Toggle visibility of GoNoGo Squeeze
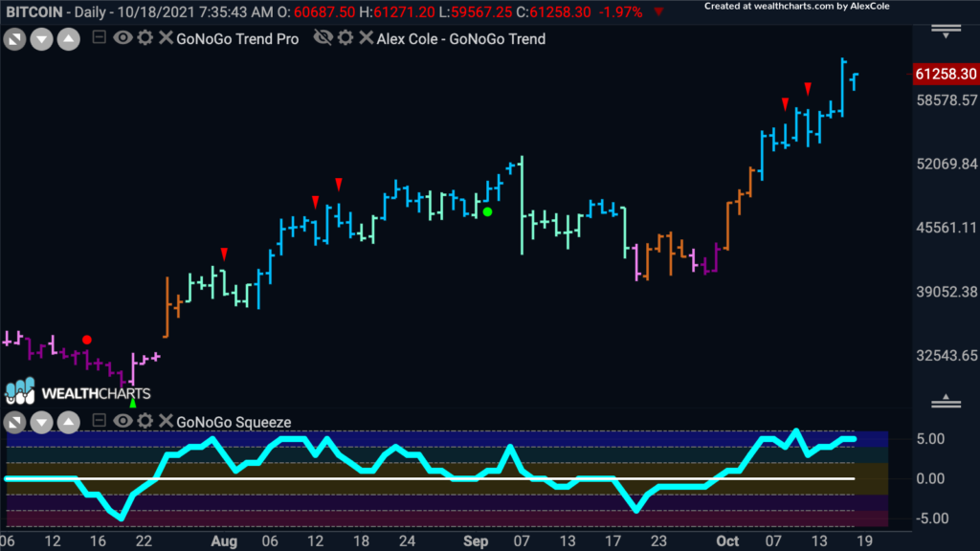The width and height of the screenshot is (980, 551). [122, 421]
